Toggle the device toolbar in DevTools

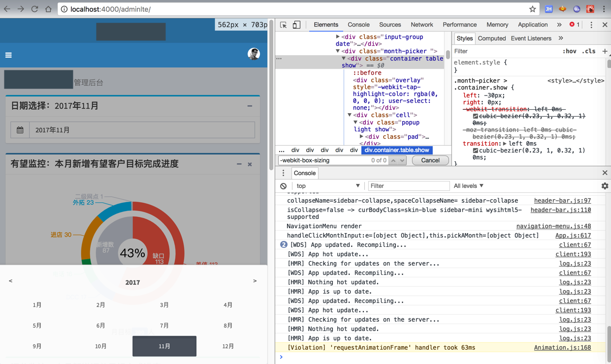(x=296, y=25)
